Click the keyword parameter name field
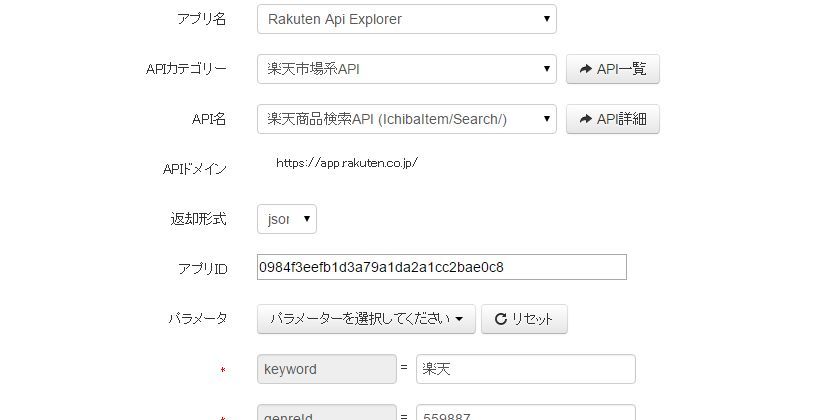The width and height of the screenshot is (815, 420). pos(327,369)
